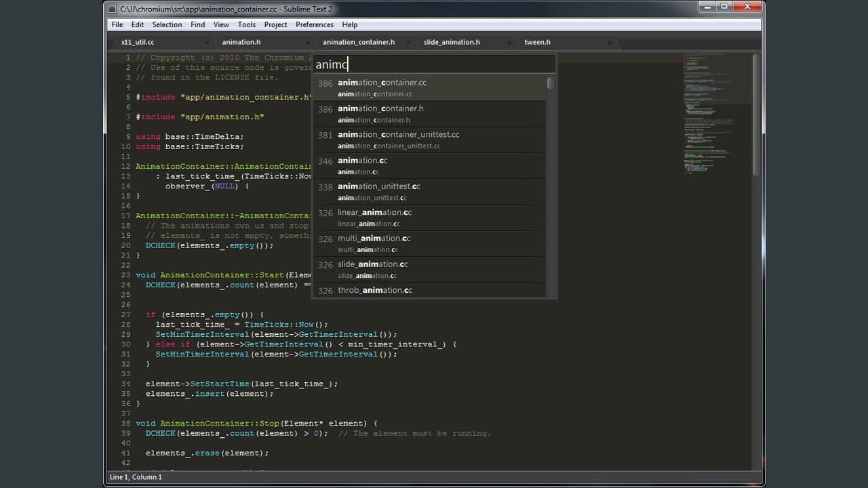Click inside the Goto Anything search field
The height and width of the screenshot is (488, 868).
tap(434, 64)
